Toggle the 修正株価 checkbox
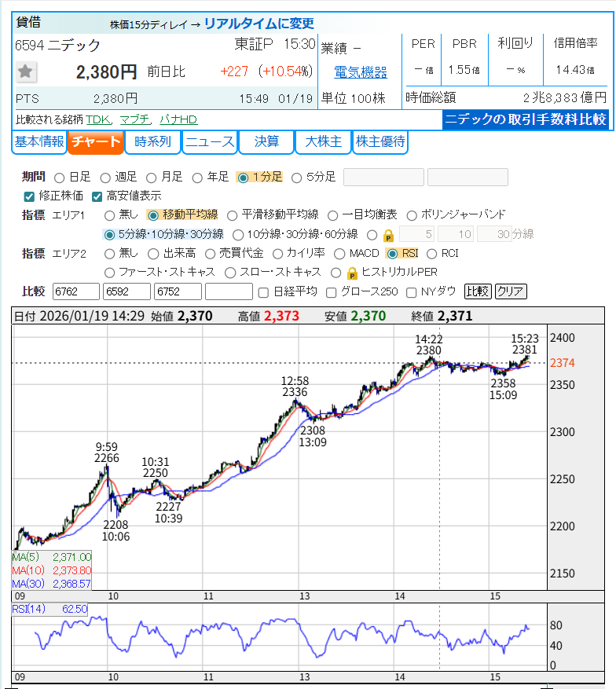Screen dimensions: 616x689 [29, 196]
